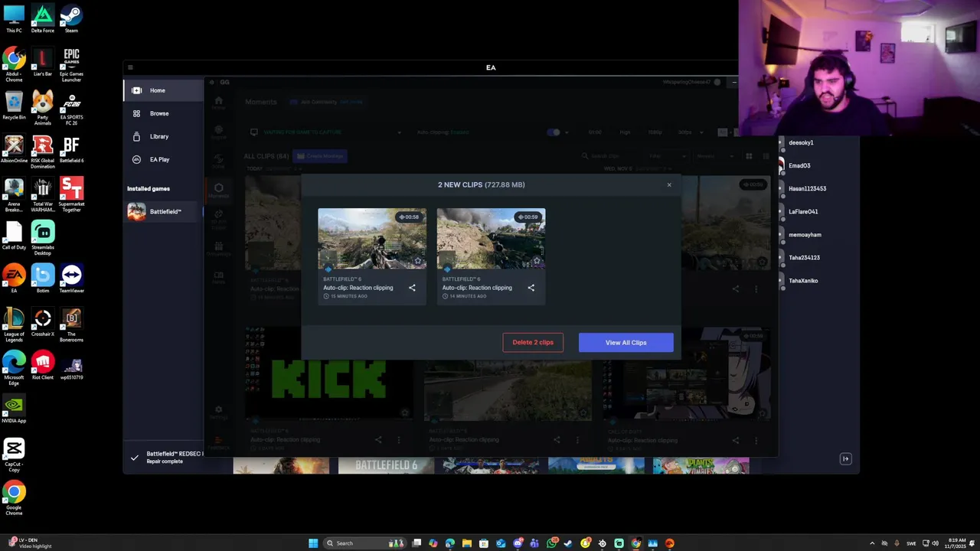
Task: Click the EA app hamburger menu icon
Action: click(130, 67)
